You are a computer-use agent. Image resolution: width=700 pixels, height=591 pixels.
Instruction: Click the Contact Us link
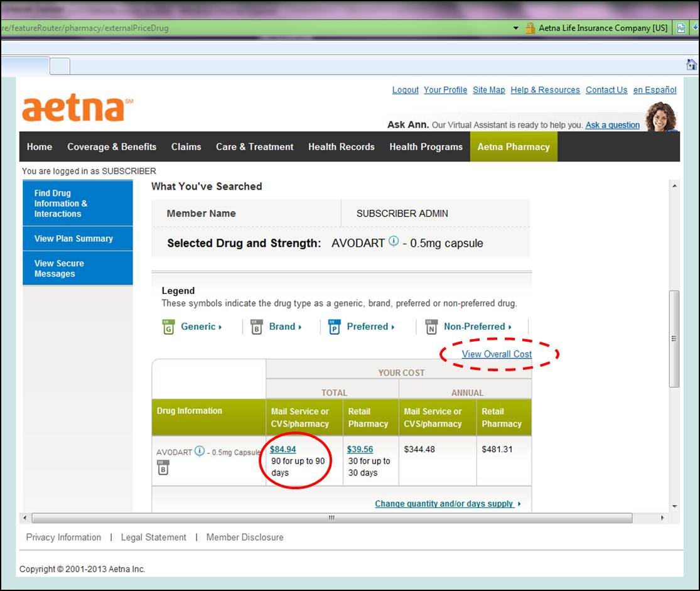click(x=606, y=90)
